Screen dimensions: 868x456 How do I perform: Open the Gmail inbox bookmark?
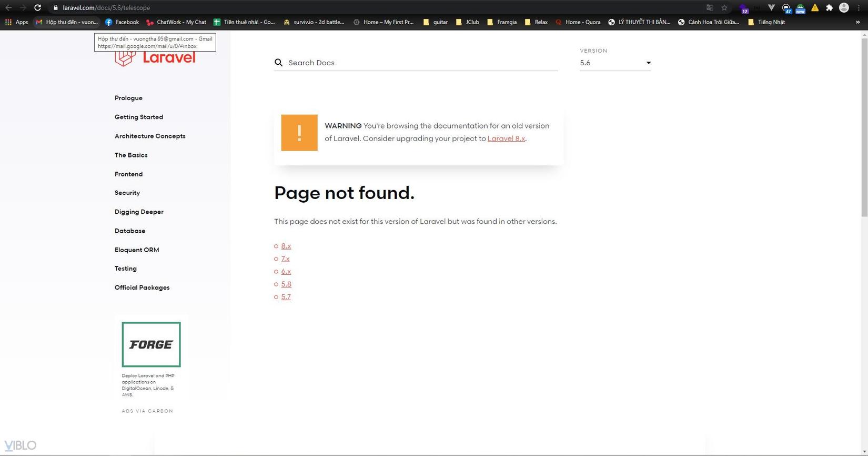[66, 22]
